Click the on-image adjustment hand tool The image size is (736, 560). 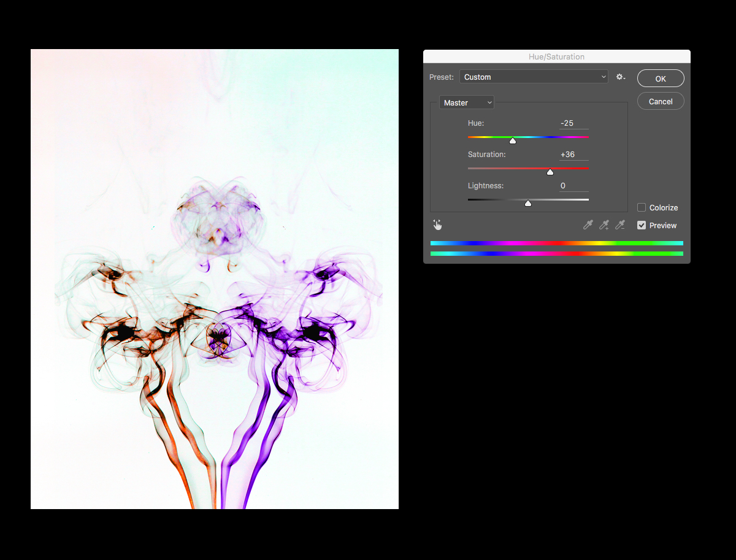tap(437, 225)
